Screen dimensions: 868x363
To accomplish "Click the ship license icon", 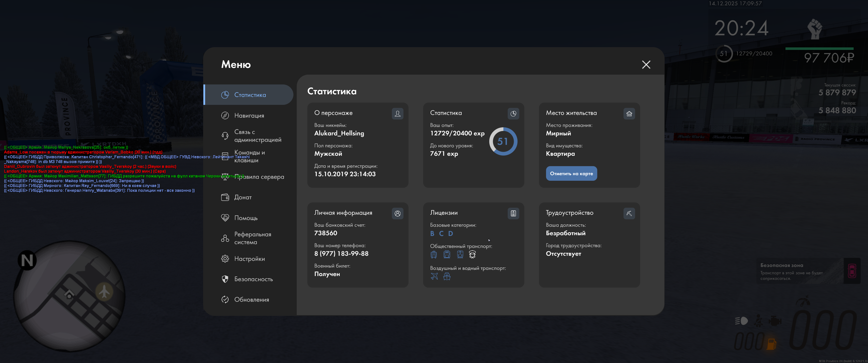I will 446,277.
